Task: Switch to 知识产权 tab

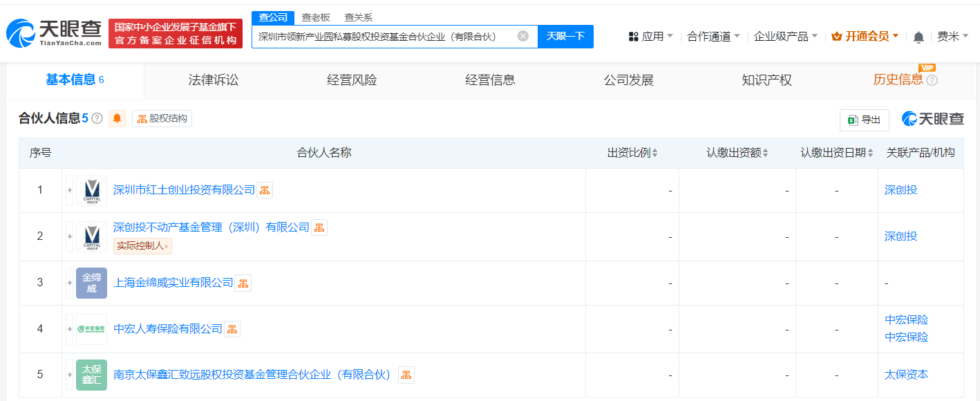Action: pyautogui.click(x=766, y=80)
